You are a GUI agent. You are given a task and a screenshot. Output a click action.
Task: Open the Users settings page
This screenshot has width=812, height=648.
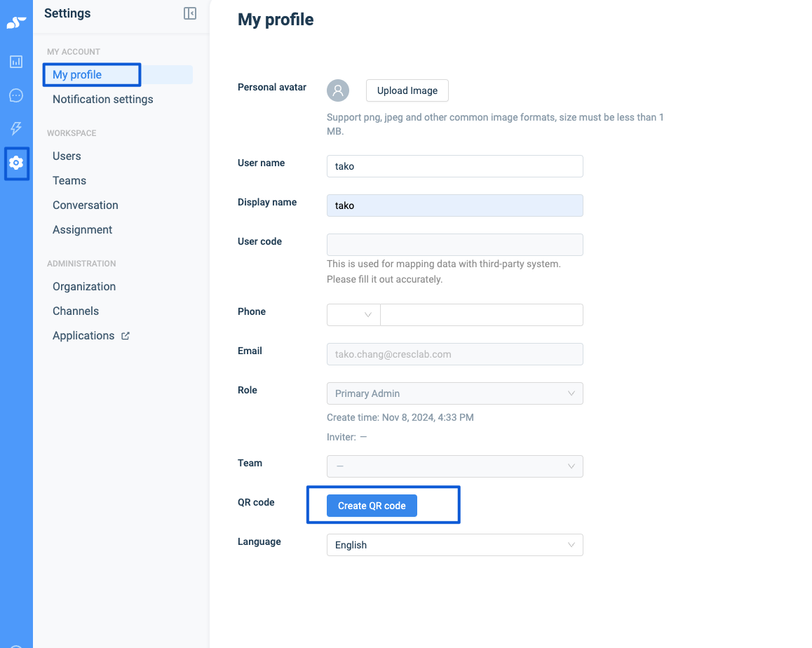(67, 156)
